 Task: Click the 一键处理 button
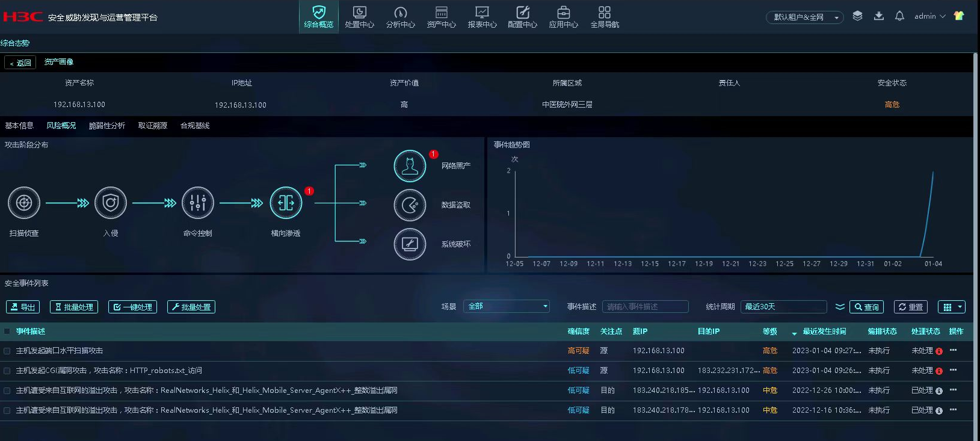click(x=133, y=307)
